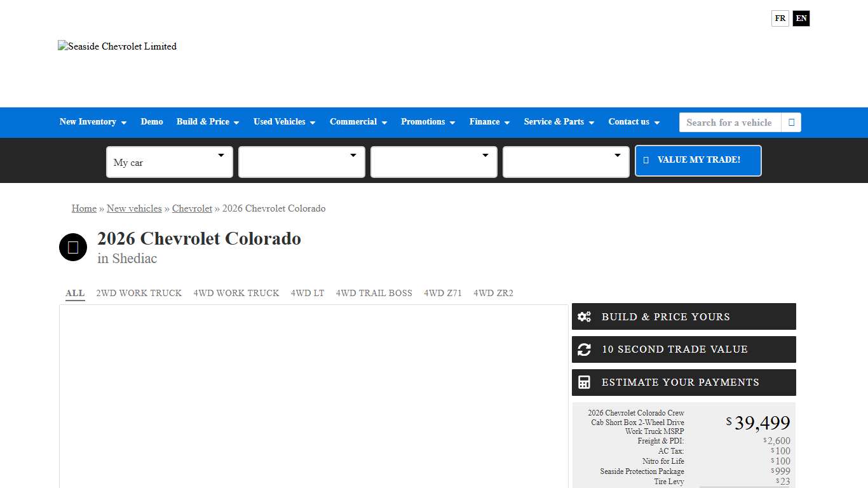Expand the Used Vehicles dropdown menu
The width and height of the screenshot is (868, 488).
(x=284, y=122)
